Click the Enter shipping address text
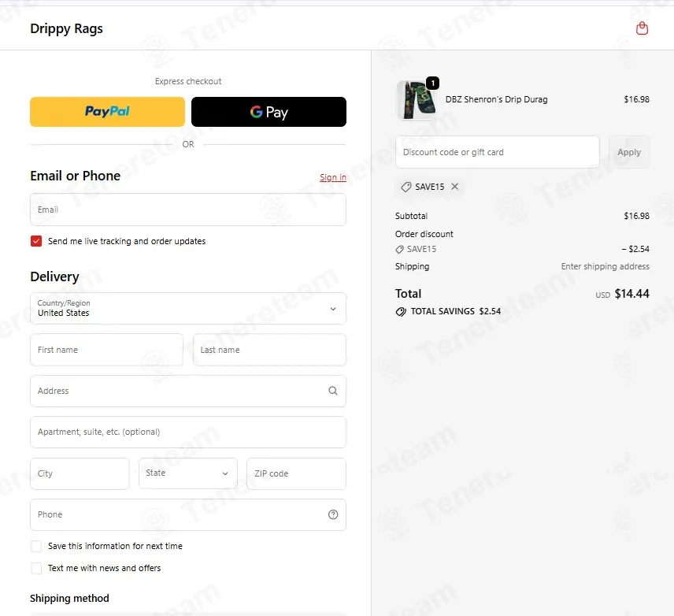 pyautogui.click(x=605, y=266)
